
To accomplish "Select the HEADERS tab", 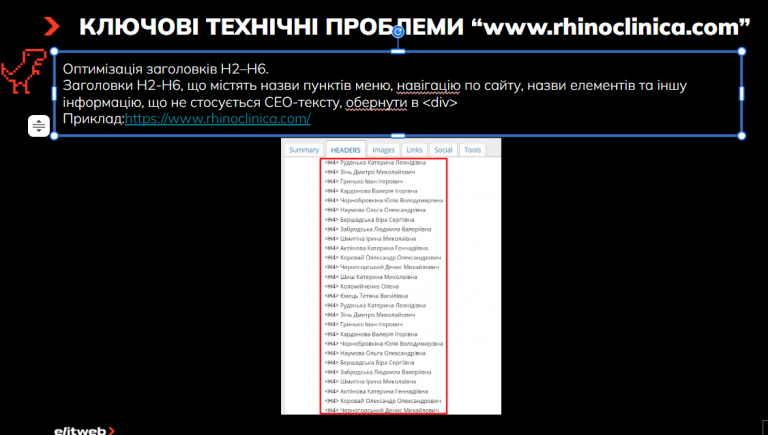I will point(345,150).
